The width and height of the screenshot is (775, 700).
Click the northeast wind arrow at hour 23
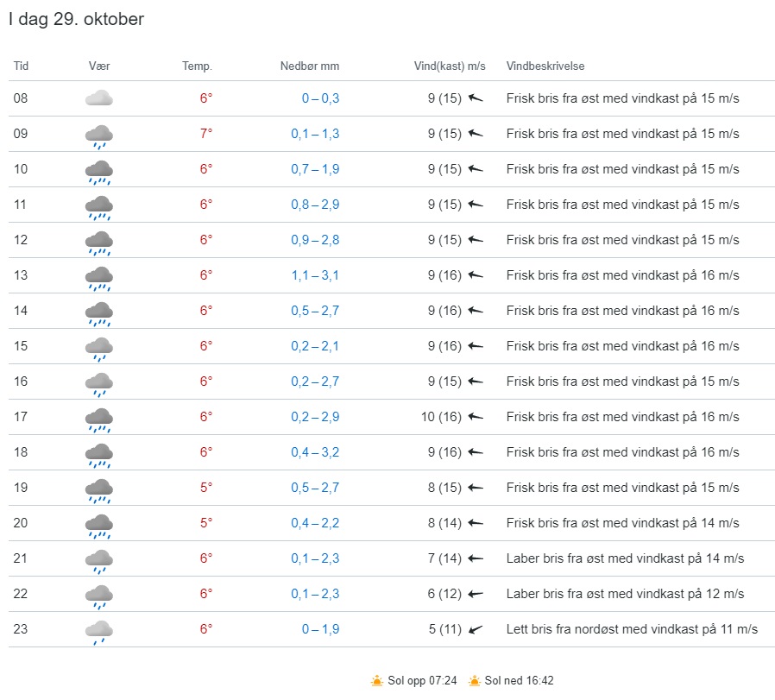(475, 629)
